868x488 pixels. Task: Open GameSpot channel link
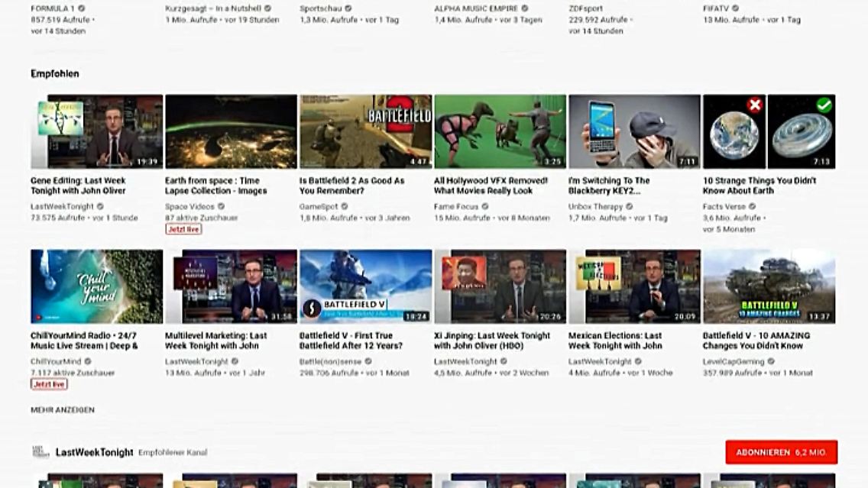(319, 206)
